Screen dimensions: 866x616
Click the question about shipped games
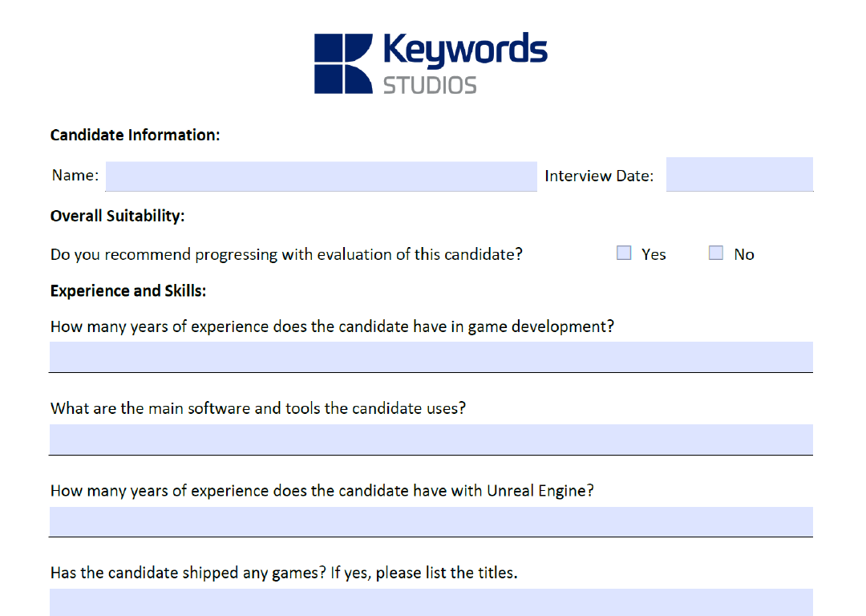click(284, 573)
